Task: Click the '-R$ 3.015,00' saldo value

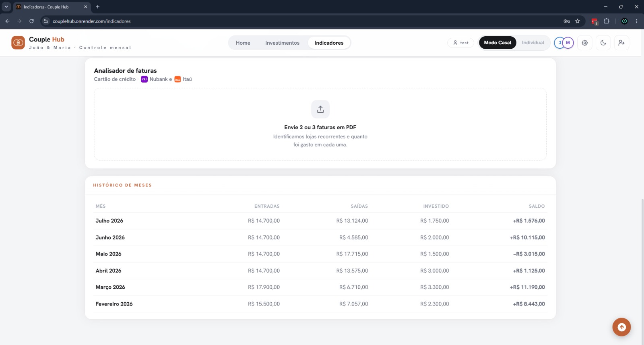Action: (x=529, y=254)
